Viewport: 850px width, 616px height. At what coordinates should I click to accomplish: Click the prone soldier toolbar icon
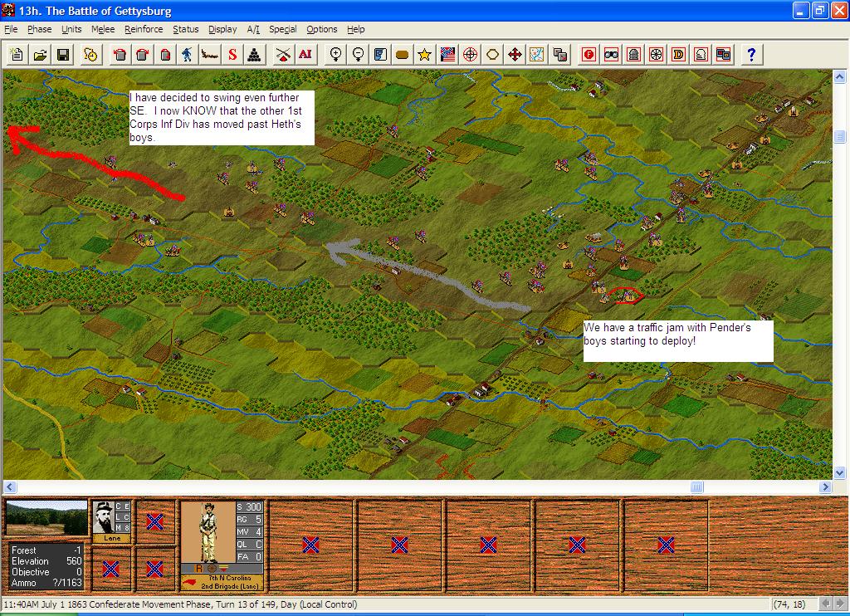tap(210, 54)
